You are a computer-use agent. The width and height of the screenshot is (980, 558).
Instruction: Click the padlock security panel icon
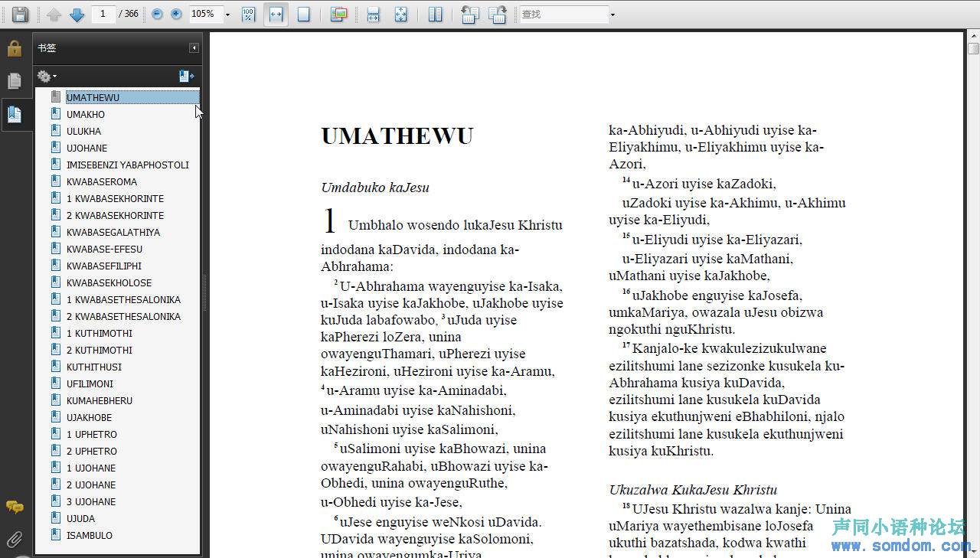point(15,48)
